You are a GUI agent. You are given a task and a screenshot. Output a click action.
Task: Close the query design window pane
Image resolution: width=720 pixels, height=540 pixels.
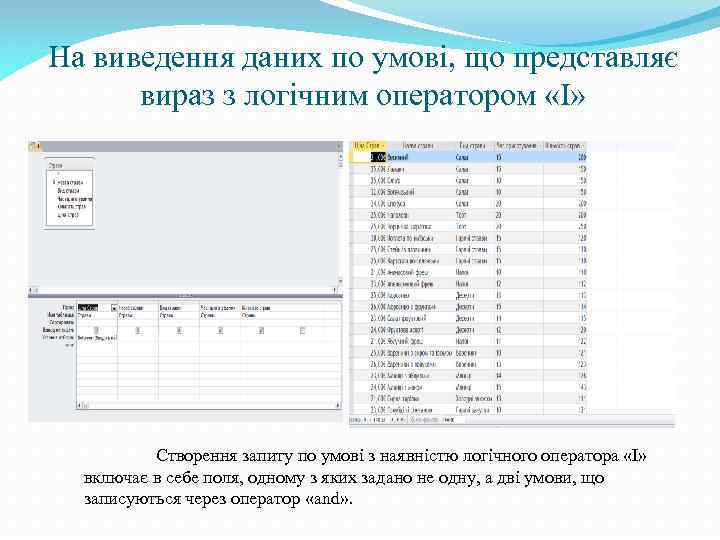tap(339, 146)
